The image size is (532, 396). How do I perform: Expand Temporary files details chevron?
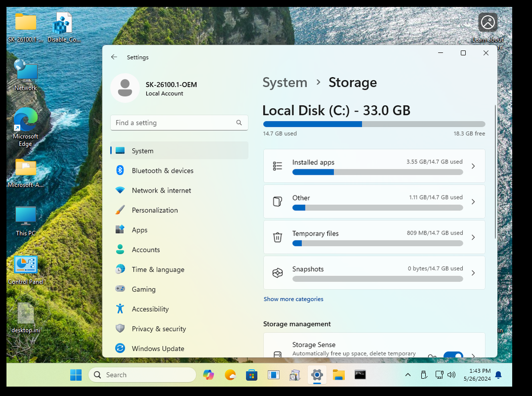tap(473, 237)
